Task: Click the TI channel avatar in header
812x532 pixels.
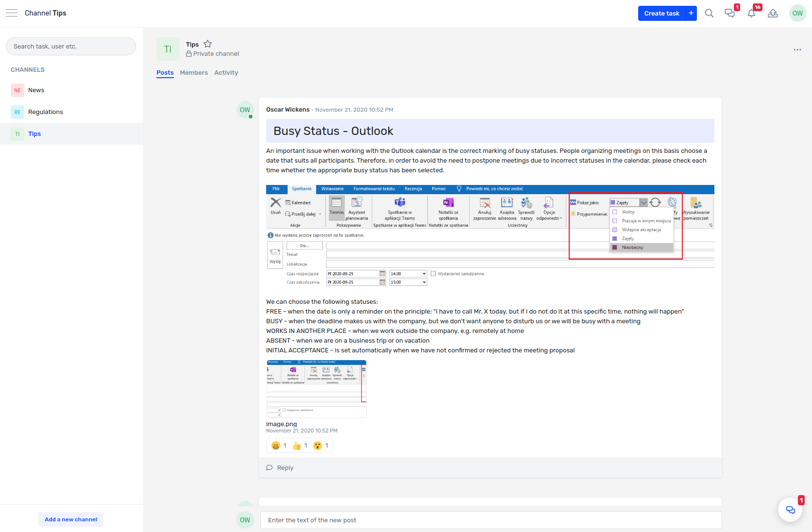Action: tap(168, 49)
